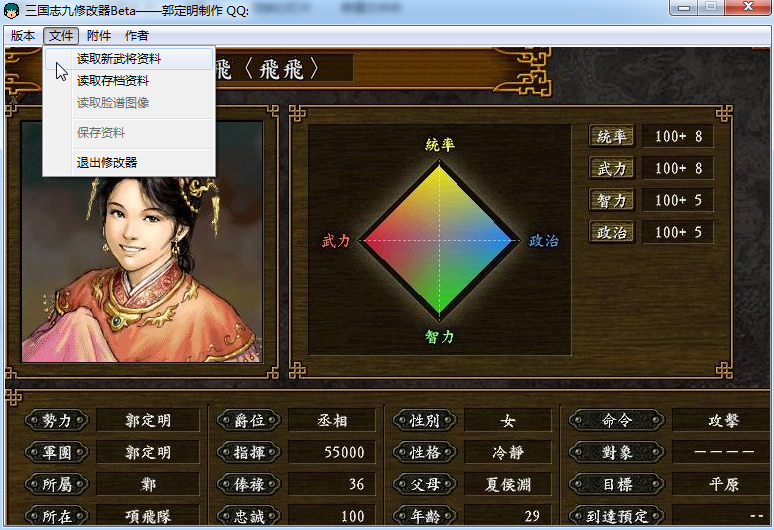Open the 作者 menu
This screenshot has height=530, width=774.
(x=137, y=36)
